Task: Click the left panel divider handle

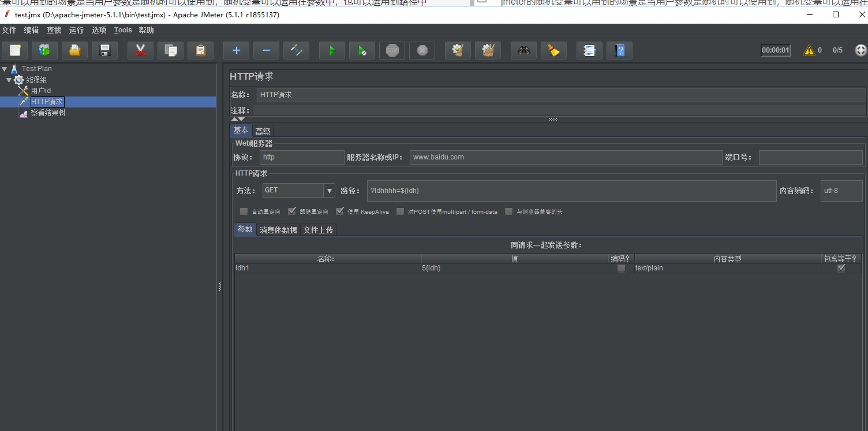Action: click(x=219, y=286)
